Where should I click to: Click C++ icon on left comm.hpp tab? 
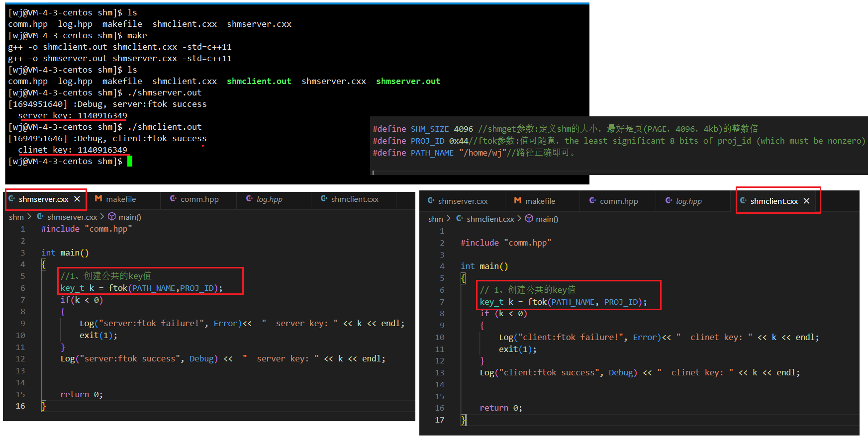(x=173, y=198)
